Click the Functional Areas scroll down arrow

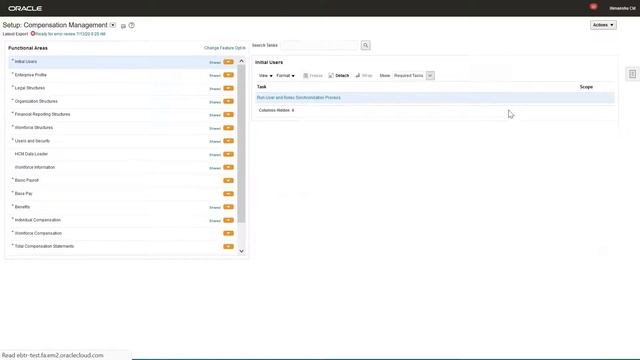[x=241, y=251]
